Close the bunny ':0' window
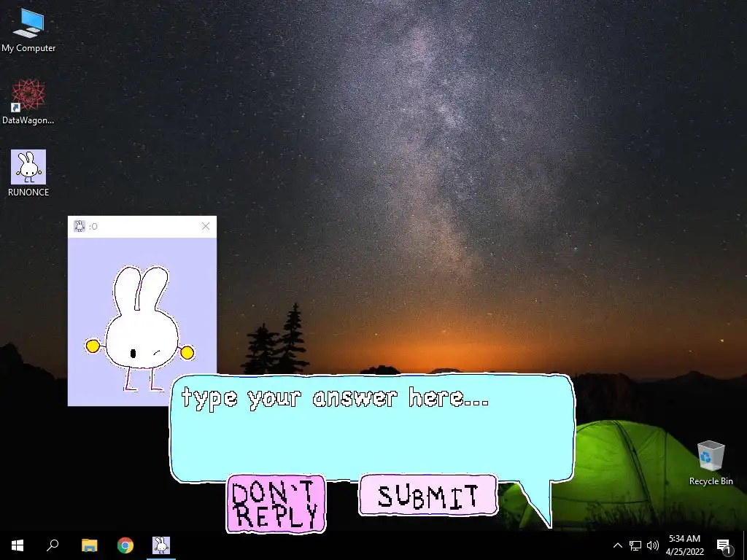This screenshot has height=560, width=747. (x=205, y=226)
